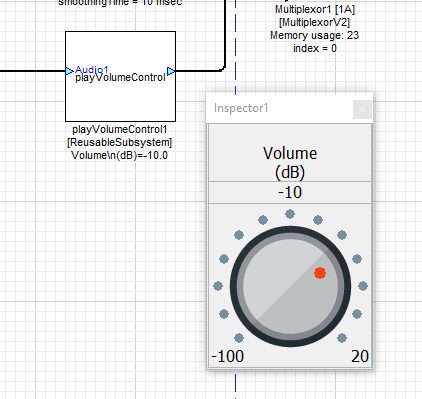The image size is (422, 399).
Task: Click the Memory usage: 23 text
Action: pyautogui.click(x=314, y=35)
